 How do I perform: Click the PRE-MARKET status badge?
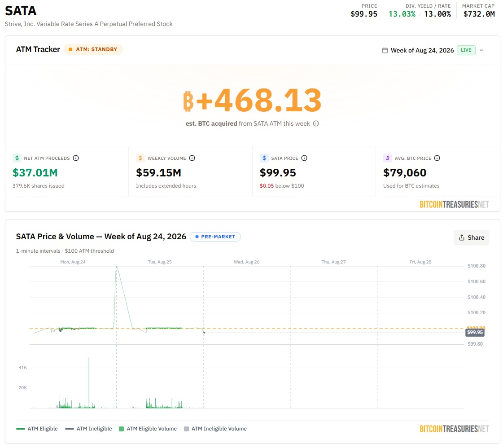tap(215, 237)
